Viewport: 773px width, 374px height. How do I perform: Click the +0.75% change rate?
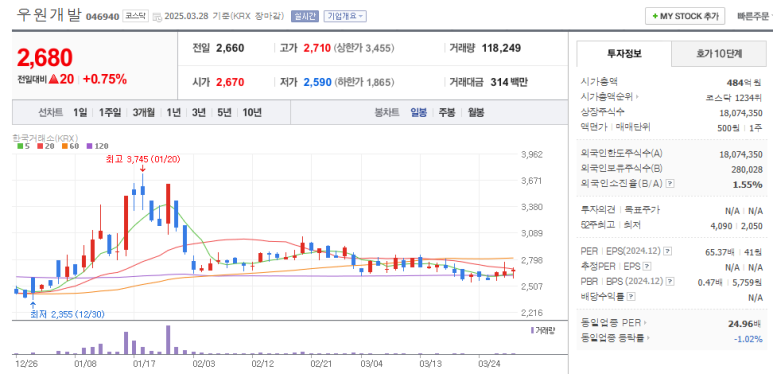[105, 79]
